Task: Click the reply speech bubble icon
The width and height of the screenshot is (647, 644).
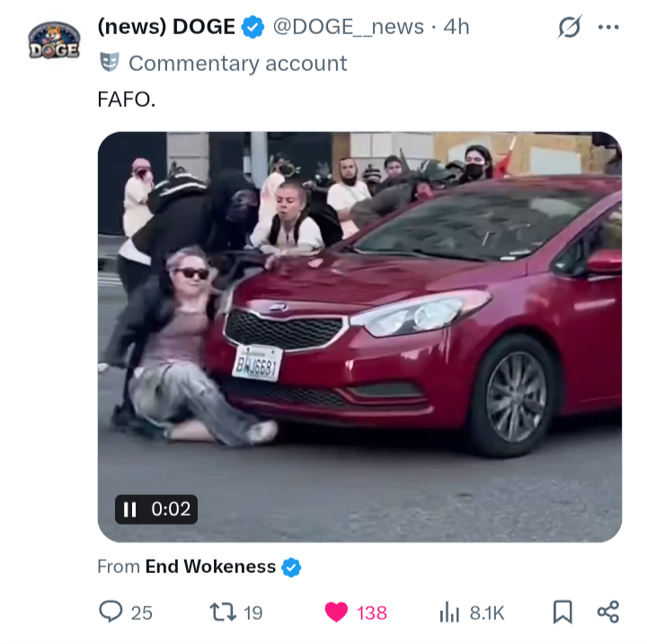Action: click(x=111, y=612)
